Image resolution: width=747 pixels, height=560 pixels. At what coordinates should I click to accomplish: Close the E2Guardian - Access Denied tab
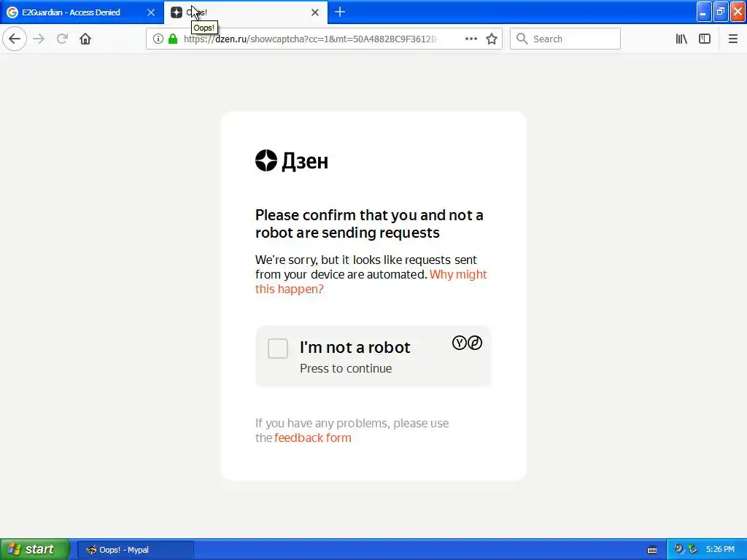pos(151,12)
